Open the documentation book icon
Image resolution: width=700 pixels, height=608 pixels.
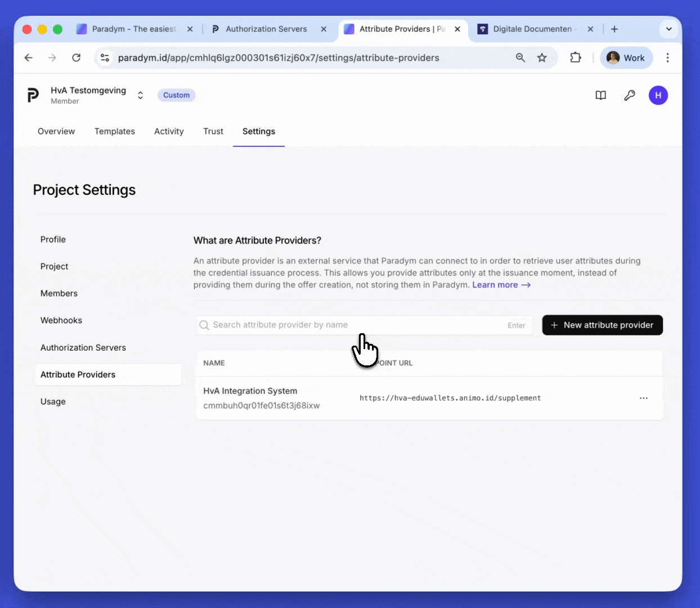coord(600,95)
